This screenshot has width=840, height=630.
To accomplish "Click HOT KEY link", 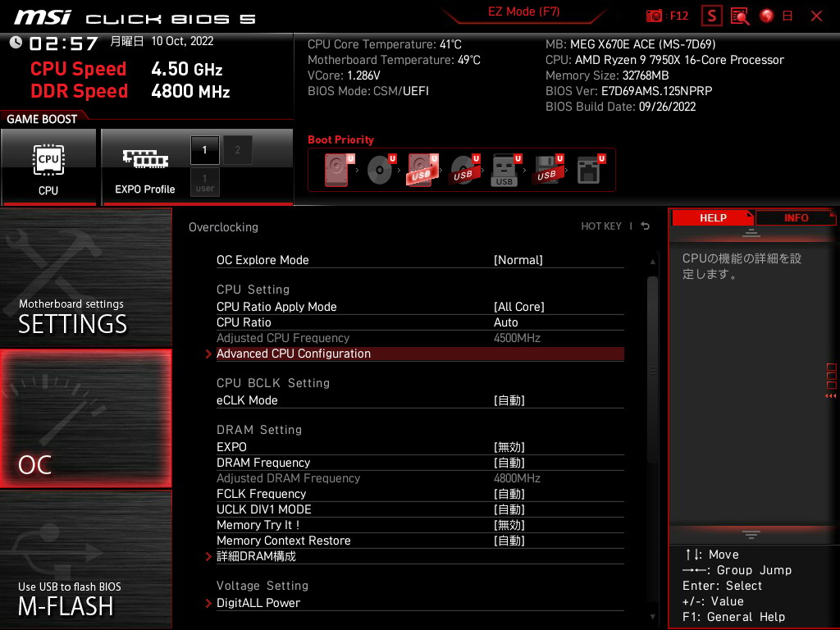I will pyautogui.click(x=601, y=226).
